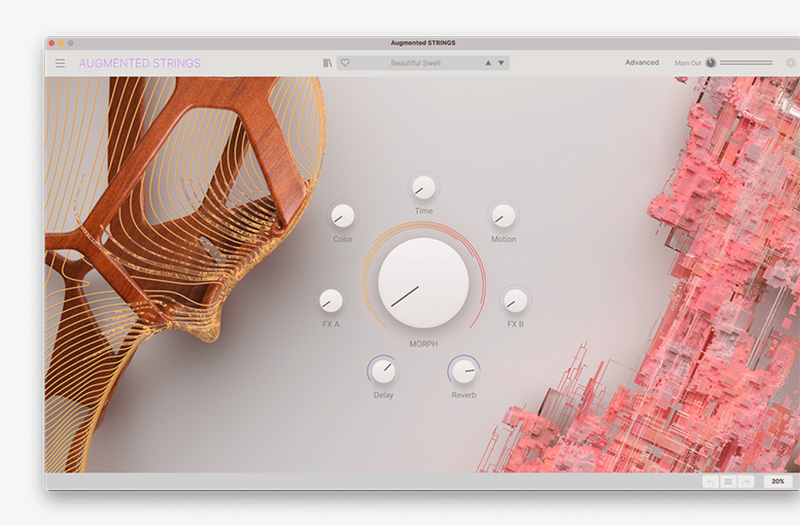Click the Main Out volume knob
Image resolution: width=800 pixels, height=526 pixels.
click(711, 63)
